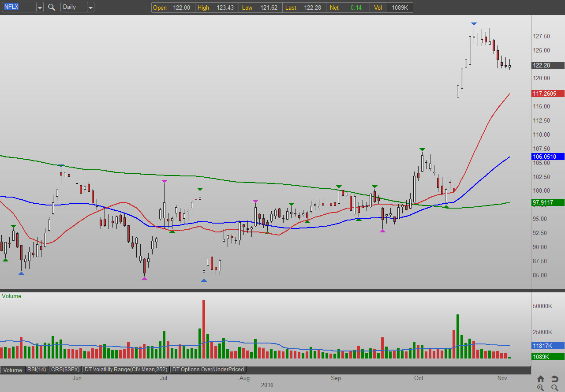This screenshot has height=392, width=565.
Task: Expand the Daily timeframe dropdown
Action: tap(90, 7)
